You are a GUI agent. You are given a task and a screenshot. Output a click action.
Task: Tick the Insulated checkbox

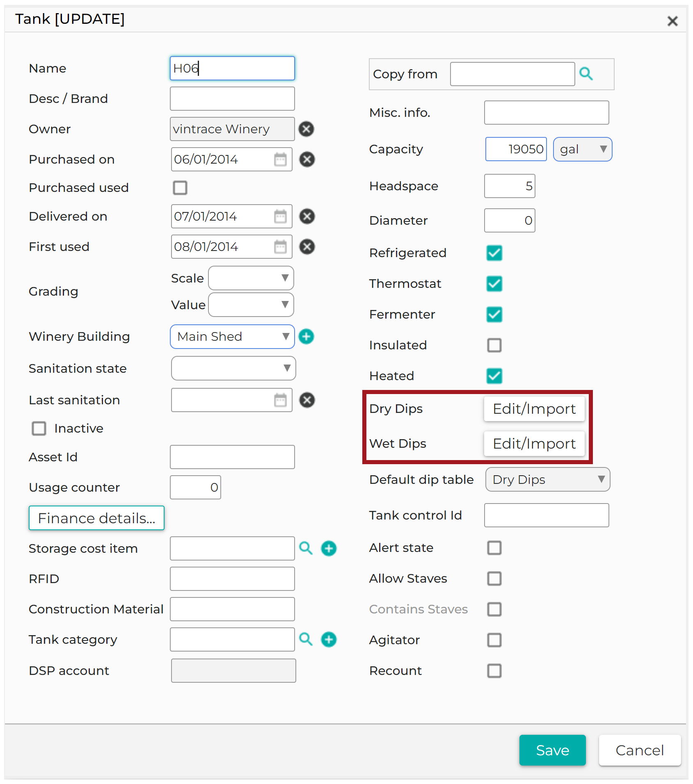point(494,345)
